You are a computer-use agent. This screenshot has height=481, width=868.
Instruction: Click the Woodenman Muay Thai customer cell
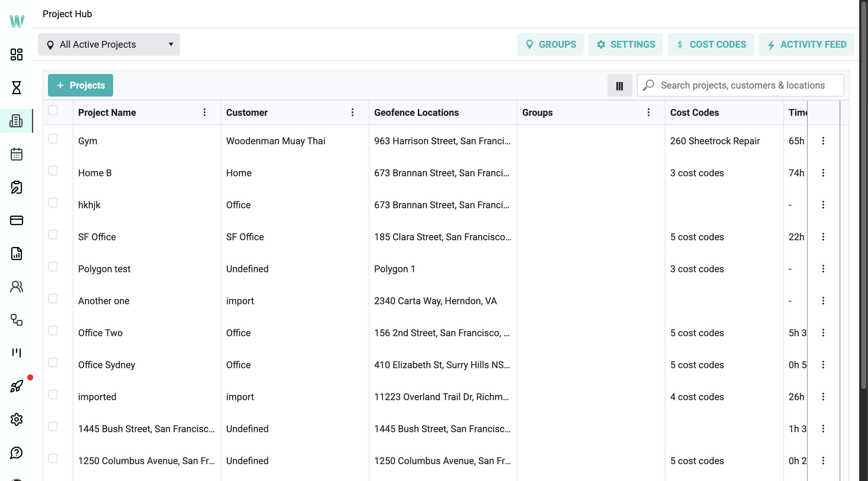(276, 141)
